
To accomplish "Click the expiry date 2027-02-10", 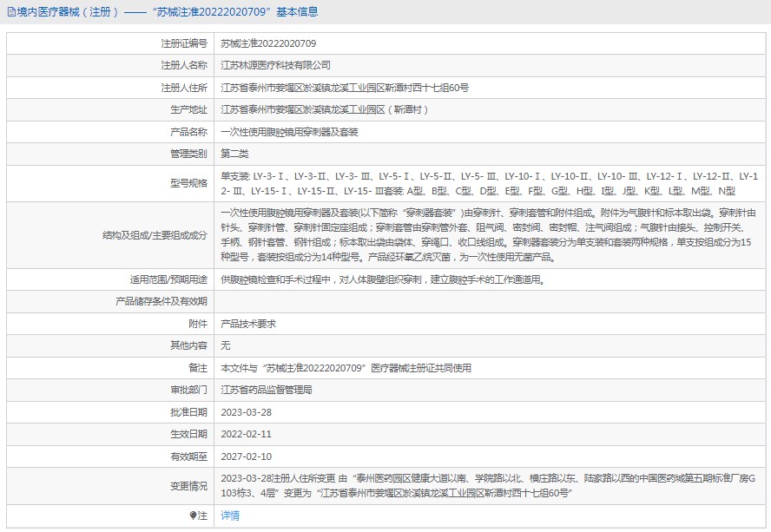I will pyautogui.click(x=247, y=456).
